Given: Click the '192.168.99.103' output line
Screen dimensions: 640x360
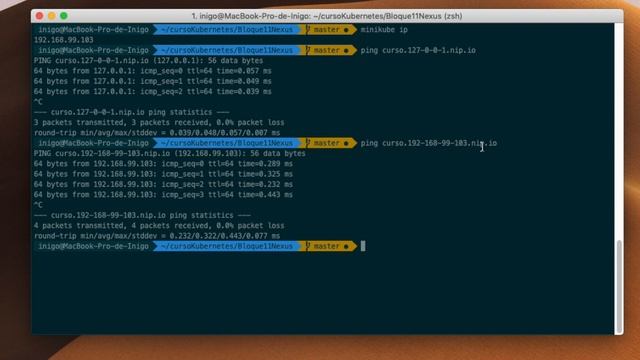Looking at the screenshot, I should pyautogui.click(x=63, y=40).
